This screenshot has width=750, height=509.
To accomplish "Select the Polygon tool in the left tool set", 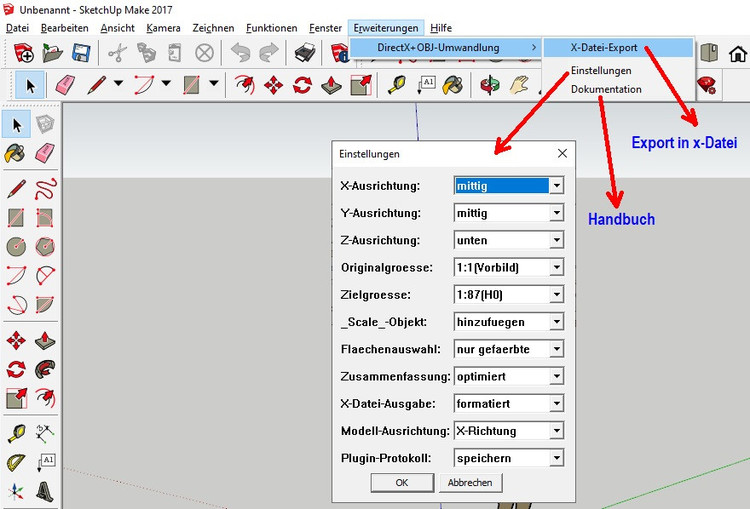I will (45, 247).
